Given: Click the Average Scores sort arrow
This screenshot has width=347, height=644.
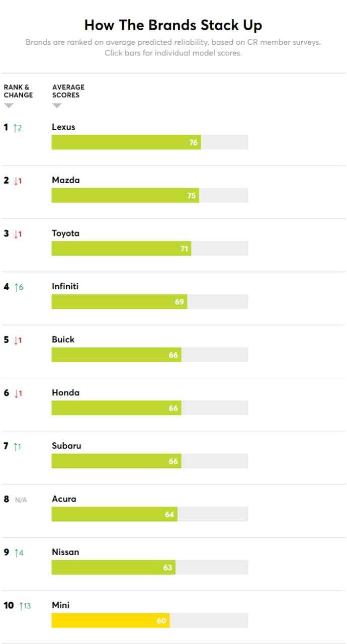Looking at the screenshot, I should tap(57, 106).
